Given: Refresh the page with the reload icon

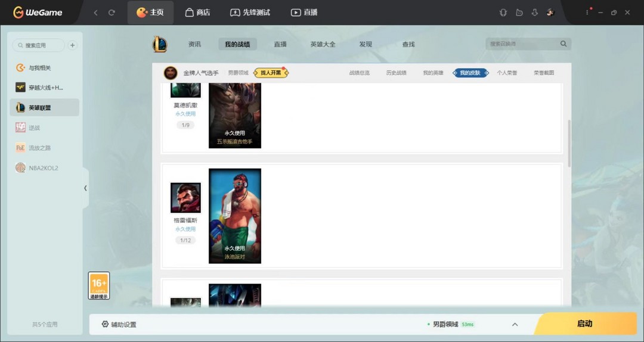Looking at the screenshot, I should pyautogui.click(x=112, y=13).
